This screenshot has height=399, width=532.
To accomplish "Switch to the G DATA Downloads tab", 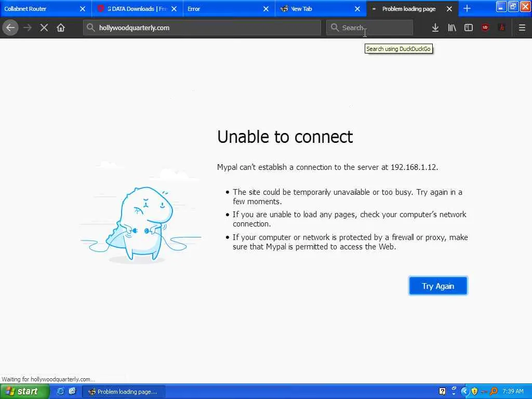I will pyautogui.click(x=137, y=9).
